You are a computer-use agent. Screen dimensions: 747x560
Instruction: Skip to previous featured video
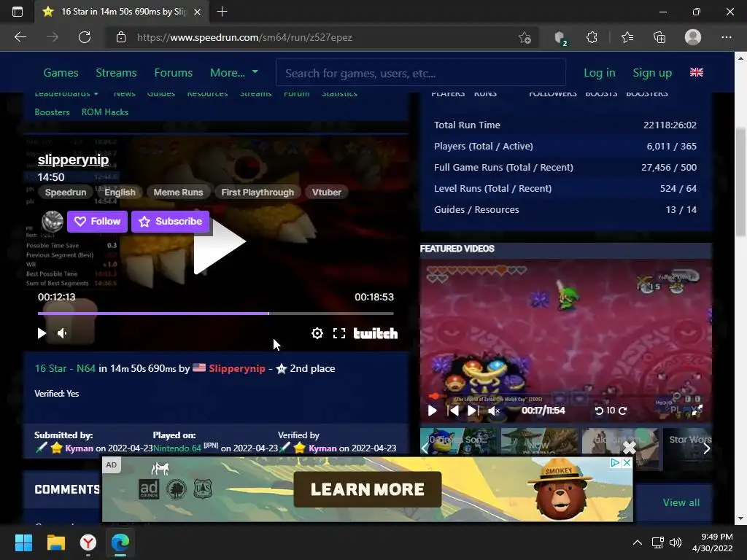[453, 411]
